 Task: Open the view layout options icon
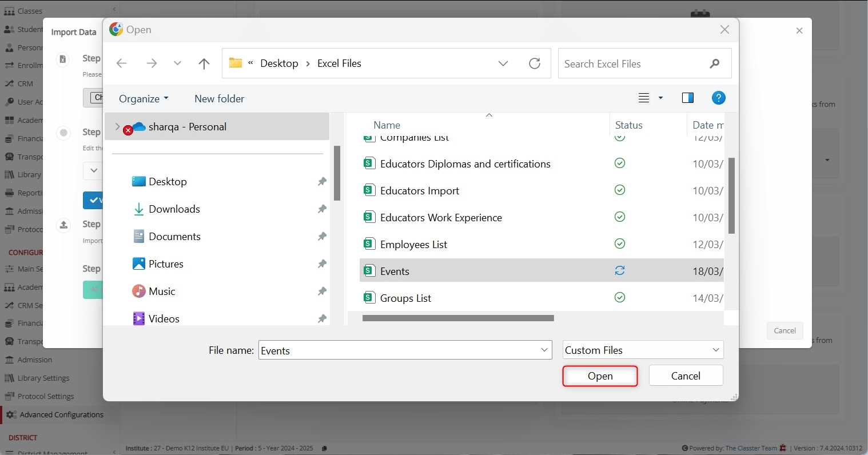click(x=644, y=98)
